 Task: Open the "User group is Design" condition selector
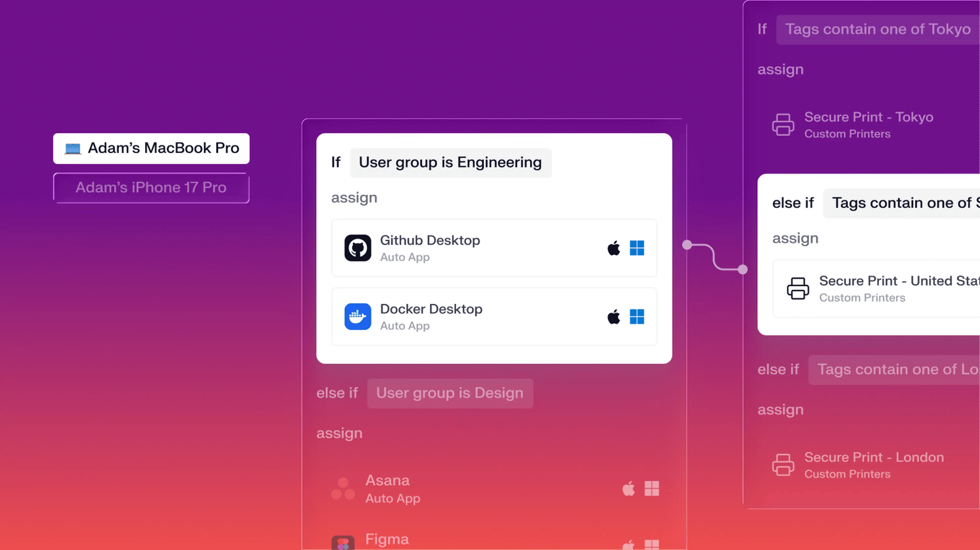pyautogui.click(x=450, y=393)
